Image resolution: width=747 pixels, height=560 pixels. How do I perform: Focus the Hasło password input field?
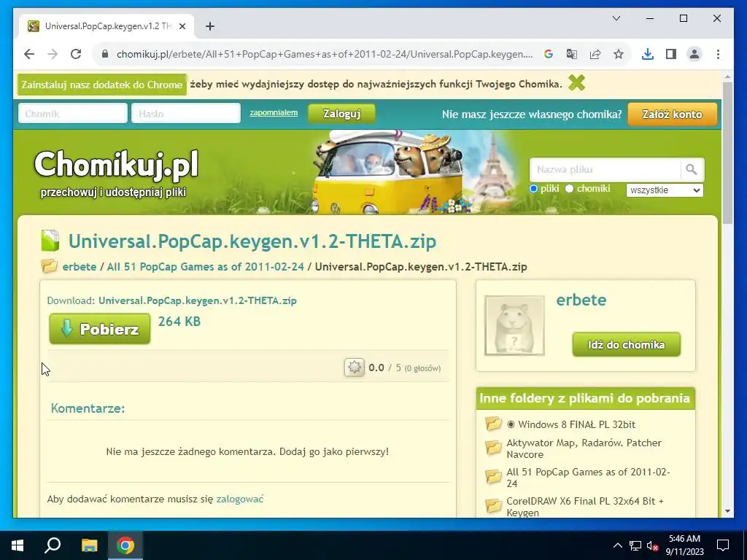click(186, 113)
